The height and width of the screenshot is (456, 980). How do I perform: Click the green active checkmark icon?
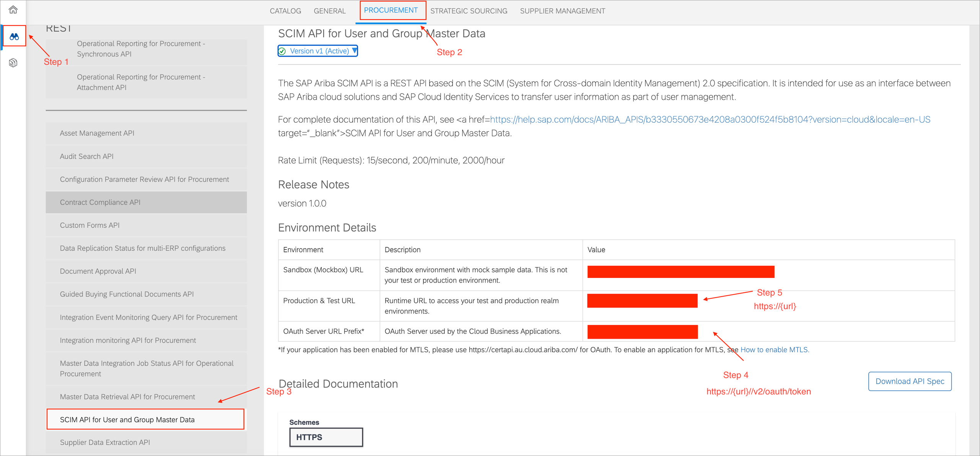point(282,51)
